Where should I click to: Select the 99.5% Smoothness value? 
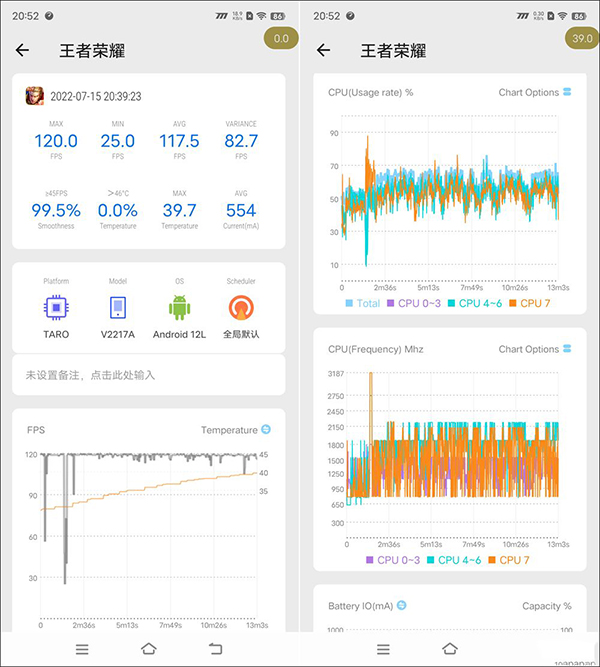56,210
